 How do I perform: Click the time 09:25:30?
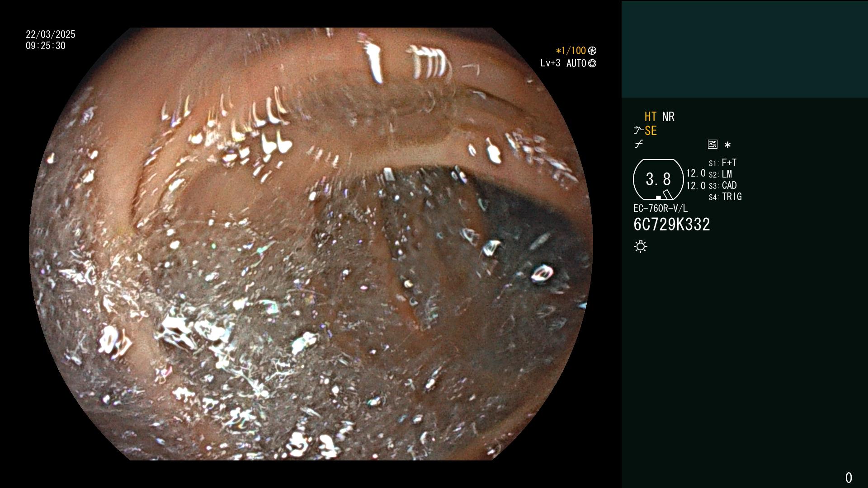click(46, 46)
